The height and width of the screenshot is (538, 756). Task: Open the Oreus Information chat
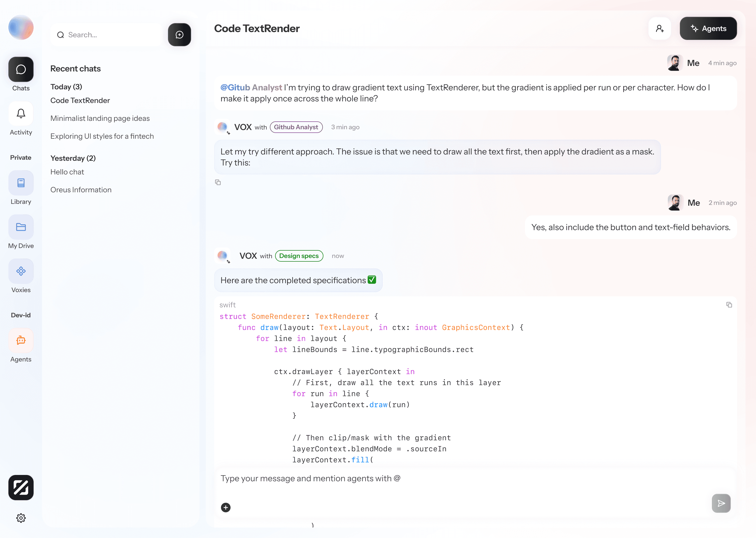pos(81,190)
